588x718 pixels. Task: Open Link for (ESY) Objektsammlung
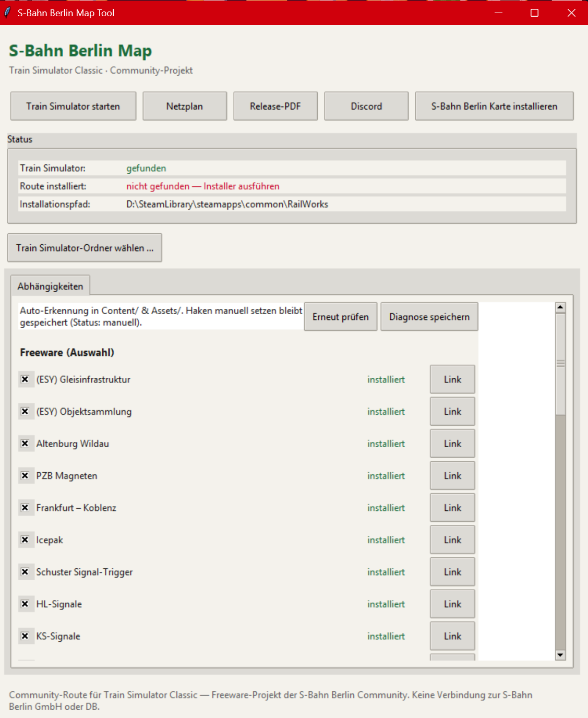coord(452,412)
